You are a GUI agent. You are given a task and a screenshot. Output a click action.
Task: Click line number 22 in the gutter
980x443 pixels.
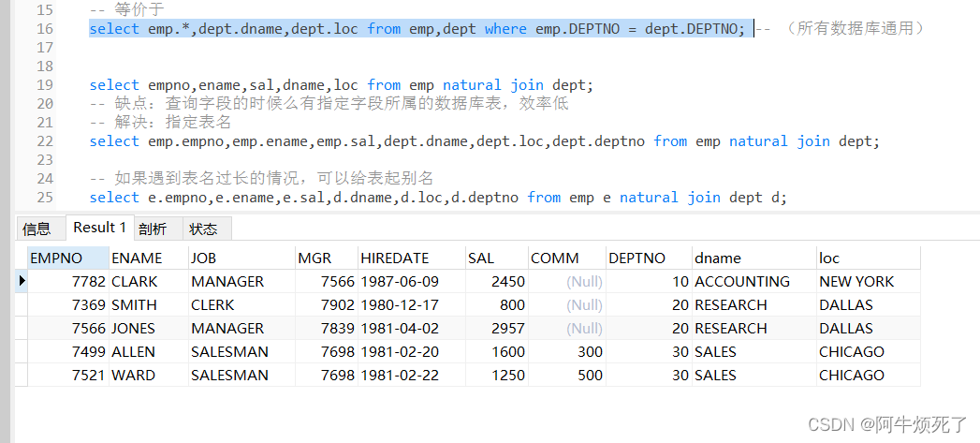pyautogui.click(x=45, y=141)
